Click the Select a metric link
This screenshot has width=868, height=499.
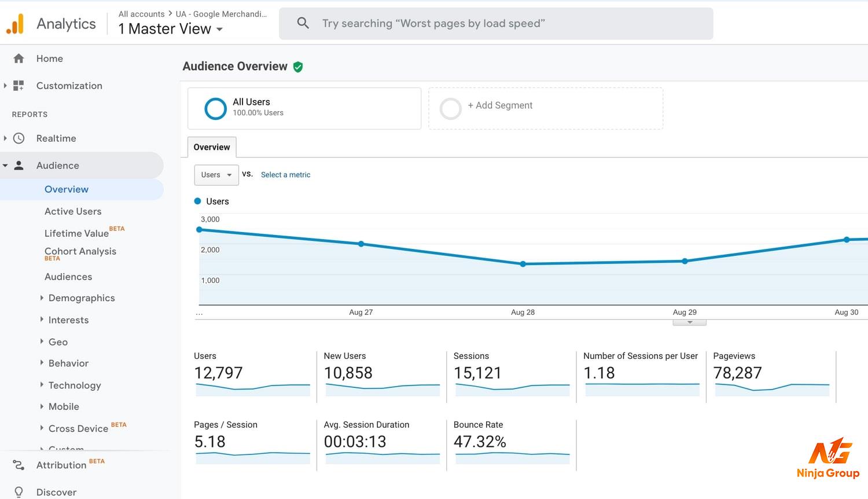click(285, 175)
